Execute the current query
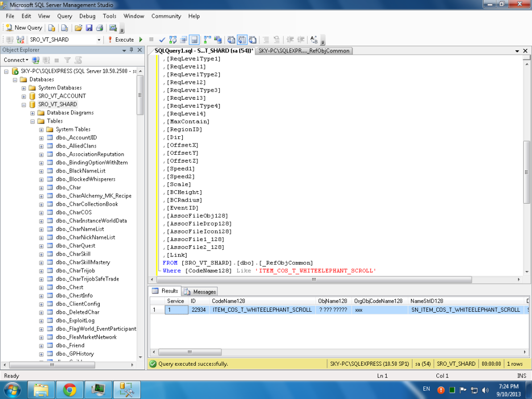The width and height of the screenshot is (532, 399). (121, 39)
